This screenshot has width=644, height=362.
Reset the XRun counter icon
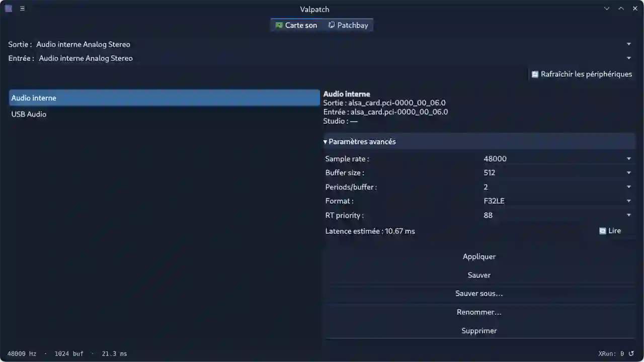[631, 353]
